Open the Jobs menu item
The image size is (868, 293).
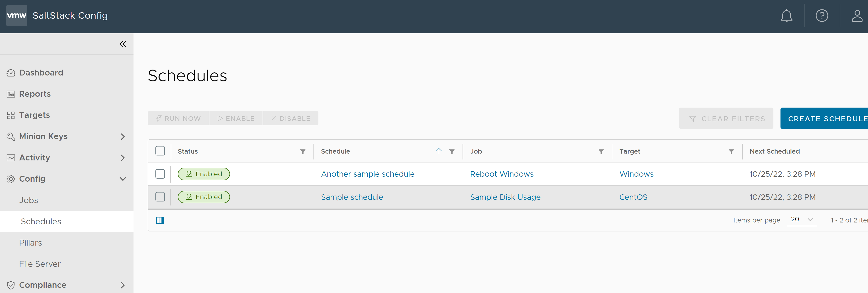pyautogui.click(x=28, y=200)
